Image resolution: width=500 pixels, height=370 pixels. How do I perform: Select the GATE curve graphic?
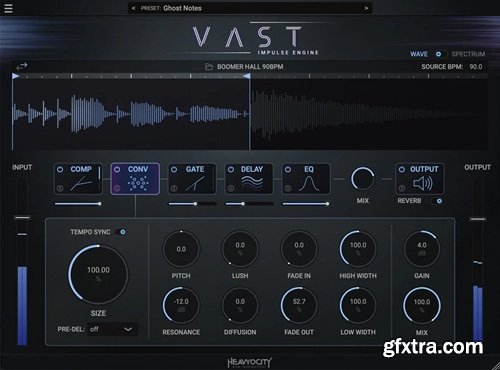click(x=196, y=184)
